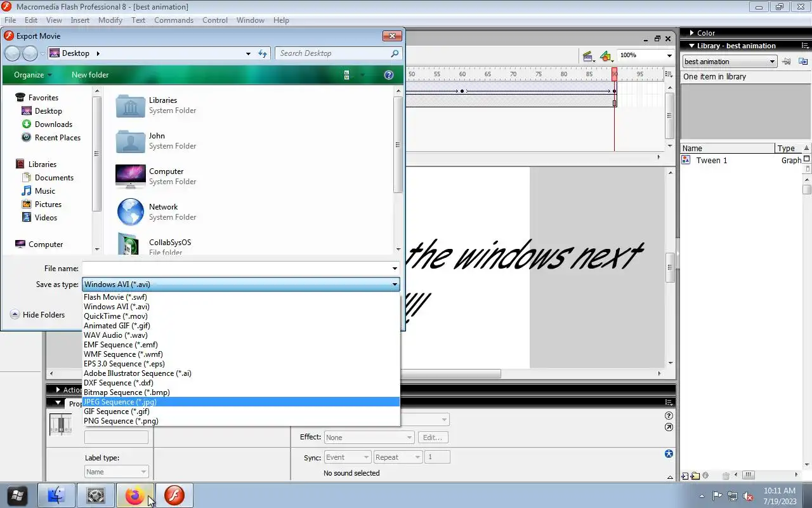
Task: Open the stage zoom 100% dropdown
Action: (669, 55)
